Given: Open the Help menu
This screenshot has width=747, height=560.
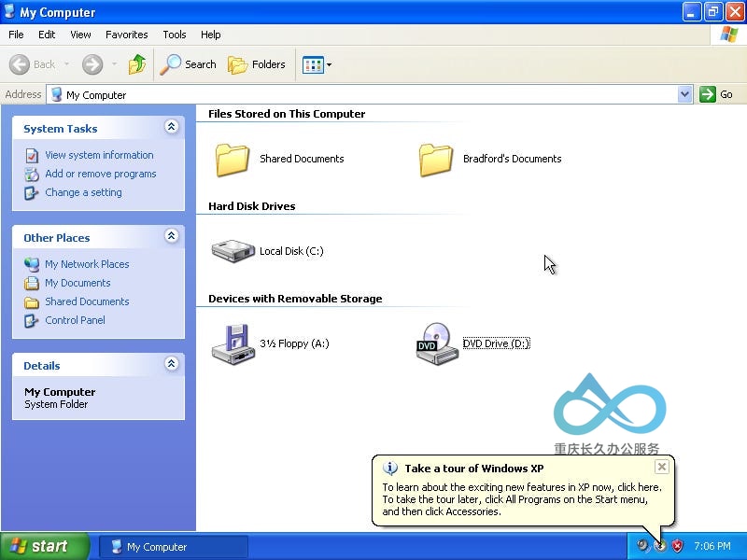Looking at the screenshot, I should [211, 35].
